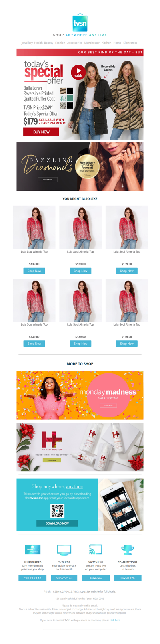Follow the 'click here' contact link

coord(115,620)
